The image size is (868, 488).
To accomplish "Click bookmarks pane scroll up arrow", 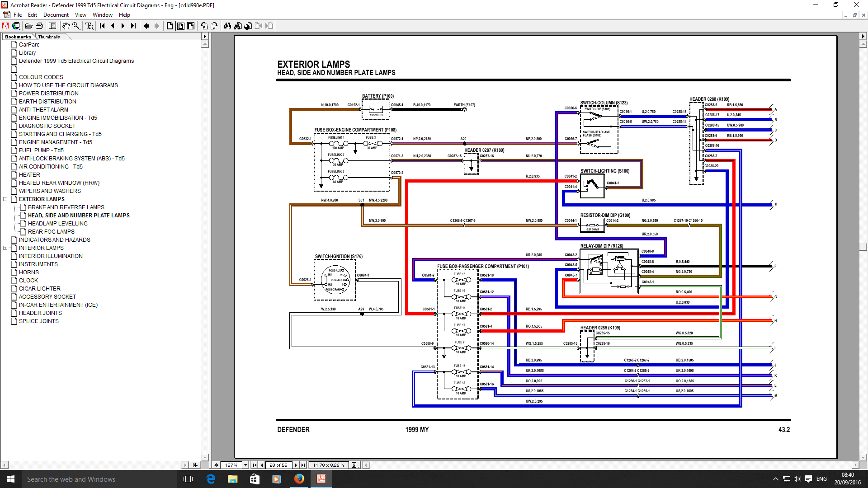I will (205, 44).
